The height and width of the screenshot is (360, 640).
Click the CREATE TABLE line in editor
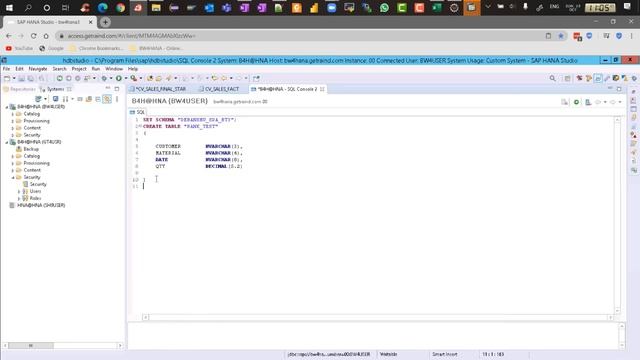(180, 127)
